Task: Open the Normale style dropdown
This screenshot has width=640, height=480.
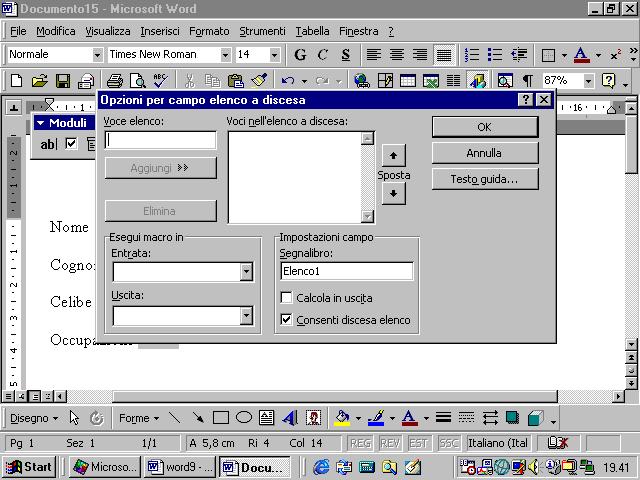Action: coord(97,55)
